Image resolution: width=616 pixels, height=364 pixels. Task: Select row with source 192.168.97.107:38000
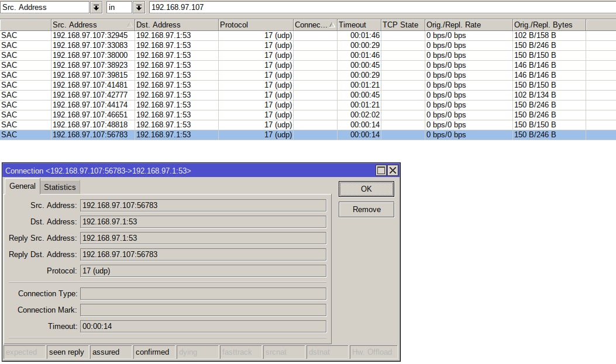(x=308, y=56)
